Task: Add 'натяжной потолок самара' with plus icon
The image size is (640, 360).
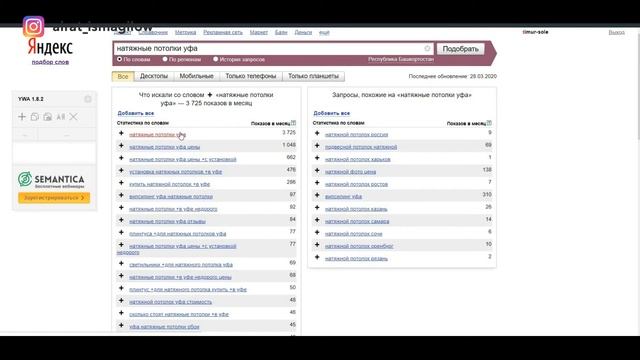Action: (x=317, y=220)
